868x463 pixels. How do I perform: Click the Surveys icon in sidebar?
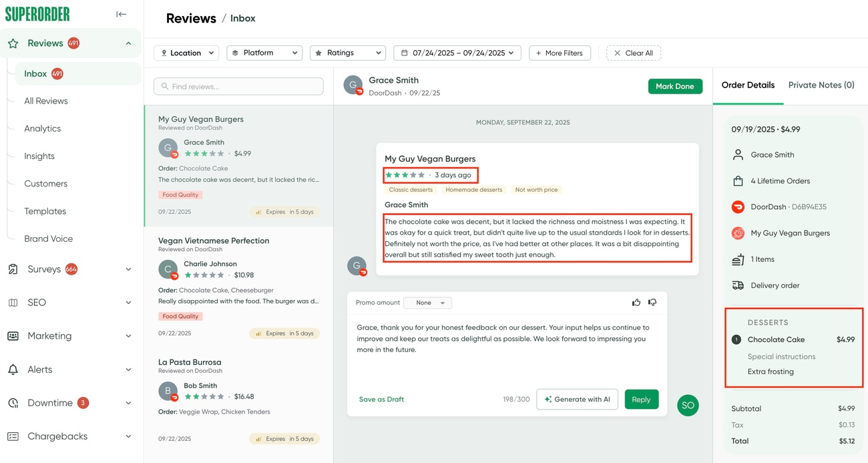[13, 269]
